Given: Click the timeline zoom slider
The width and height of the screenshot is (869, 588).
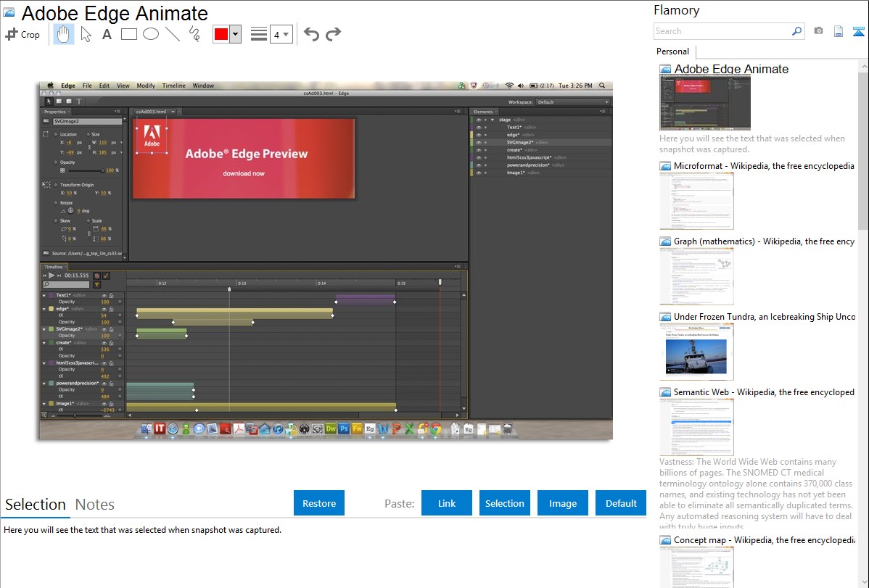Looking at the screenshot, I should pos(75,415).
